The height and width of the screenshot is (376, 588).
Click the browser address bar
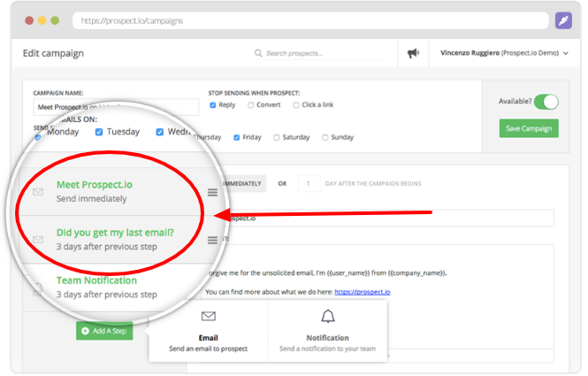310,20
